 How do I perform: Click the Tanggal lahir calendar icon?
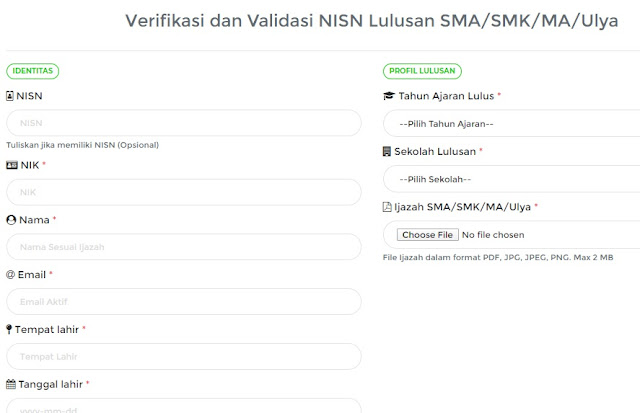tap(11, 384)
